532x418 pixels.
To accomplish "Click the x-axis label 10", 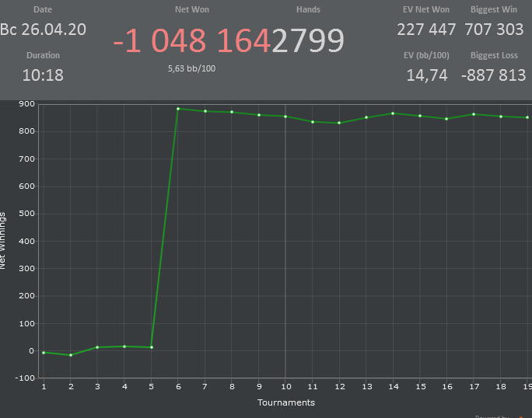I will click(x=286, y=387).
